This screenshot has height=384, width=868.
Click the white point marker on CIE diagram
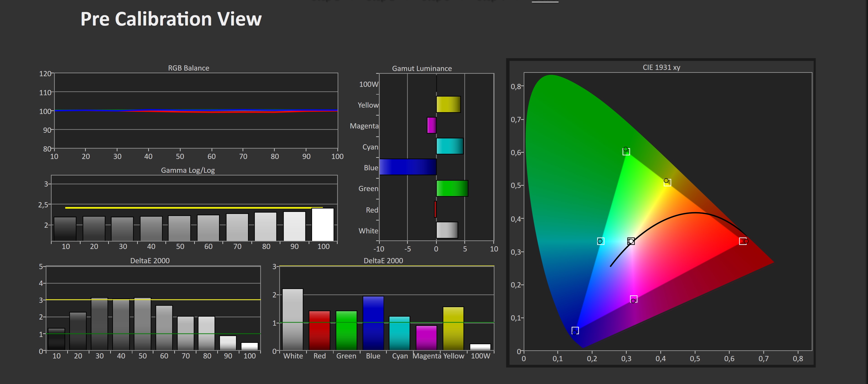click(631, 241)
